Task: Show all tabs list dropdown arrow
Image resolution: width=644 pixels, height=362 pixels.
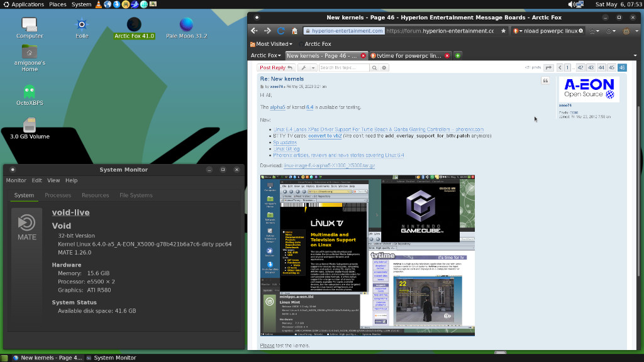Action: 635,56
